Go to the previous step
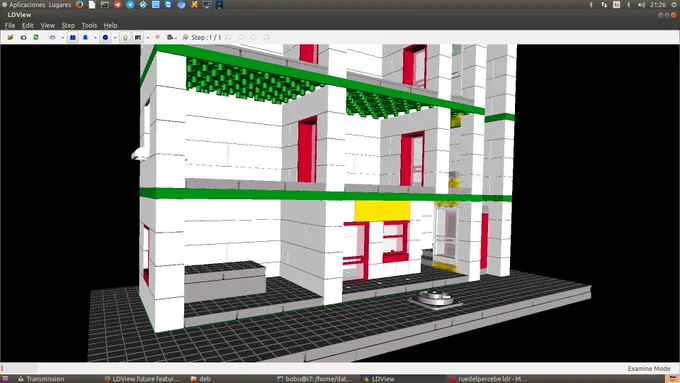 tap(241, 37)
